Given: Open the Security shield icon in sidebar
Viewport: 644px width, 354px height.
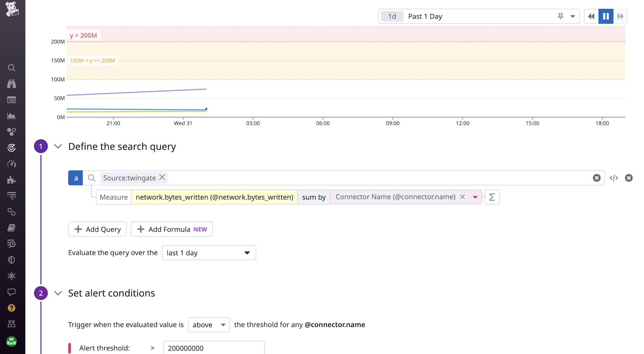Looking at the screenshot, I should coord(11,260).
